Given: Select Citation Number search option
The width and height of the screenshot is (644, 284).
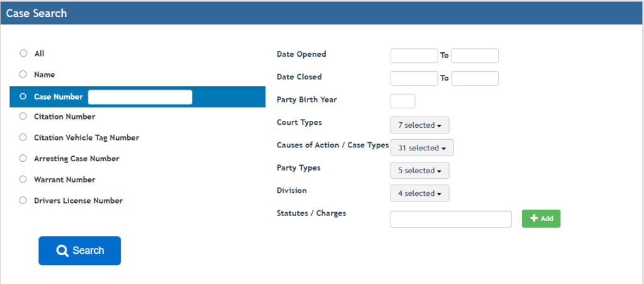Looking at the screenshot, I should pyautogui.click(x=23, y=116).
